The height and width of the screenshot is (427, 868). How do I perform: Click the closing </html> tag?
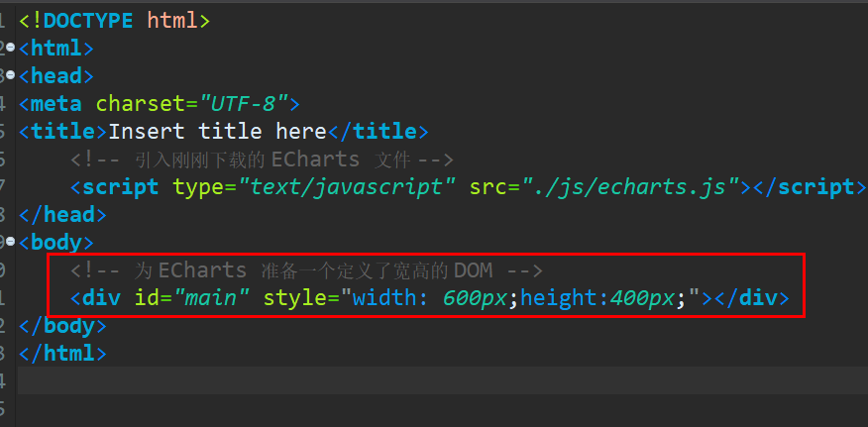[x=62, y=354]
